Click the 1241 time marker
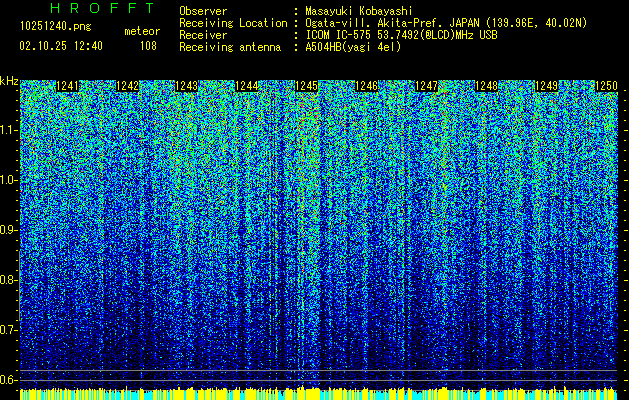Image resolution: width=629 pixels, height=400 pixels. pos(68,86)
